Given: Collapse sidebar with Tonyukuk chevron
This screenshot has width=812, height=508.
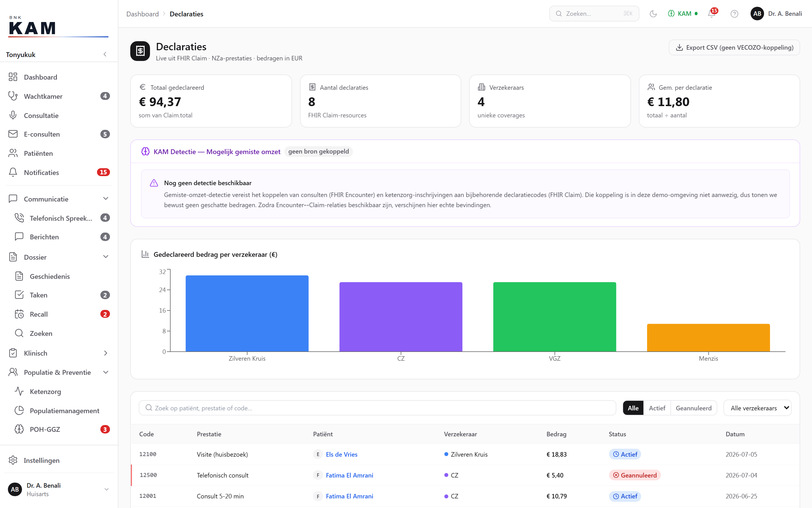Looking at the screenshot, I should (105, 54).
